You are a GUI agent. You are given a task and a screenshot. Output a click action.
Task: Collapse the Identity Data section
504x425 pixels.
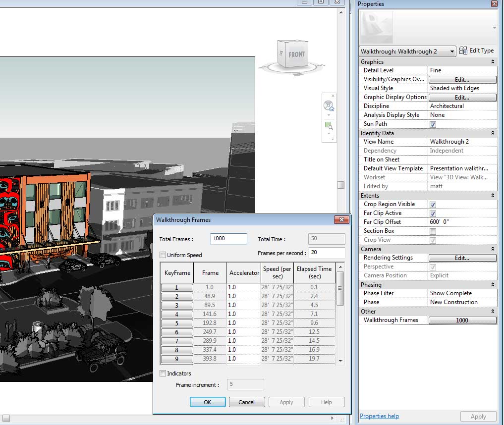[x=493, y=133]
